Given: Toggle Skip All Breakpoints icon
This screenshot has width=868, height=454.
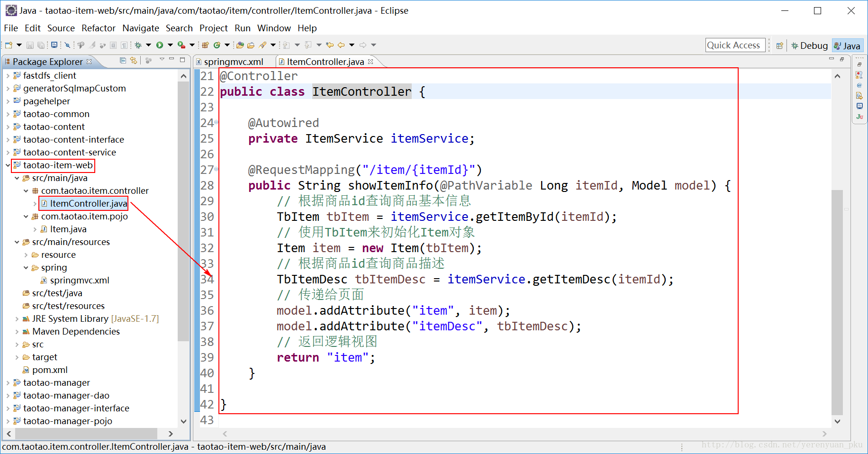Looking at the screenshot, I should [67, 45].
